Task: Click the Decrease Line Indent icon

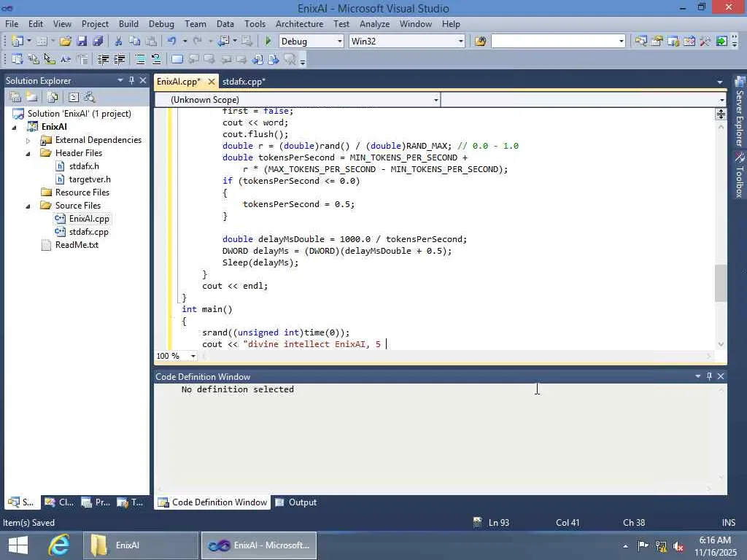Action: 103,60
